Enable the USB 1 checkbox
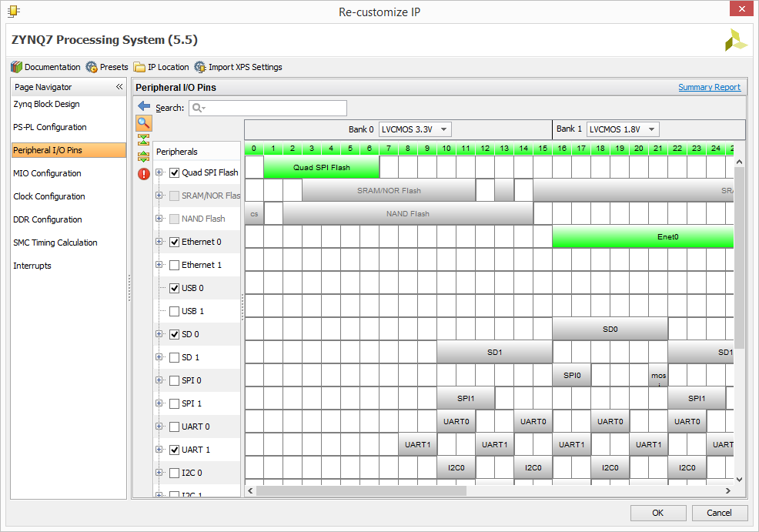The height and width of the screenshot is (532, 759). (x=174, y=311)
